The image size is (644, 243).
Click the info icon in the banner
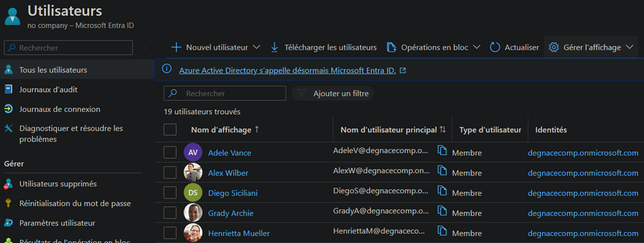[167, 69]
